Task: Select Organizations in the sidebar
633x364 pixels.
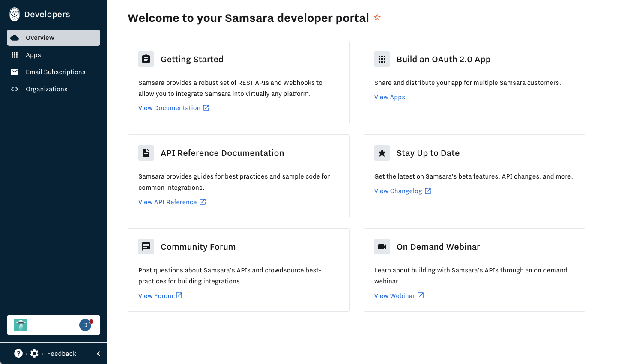Action: 46,89
